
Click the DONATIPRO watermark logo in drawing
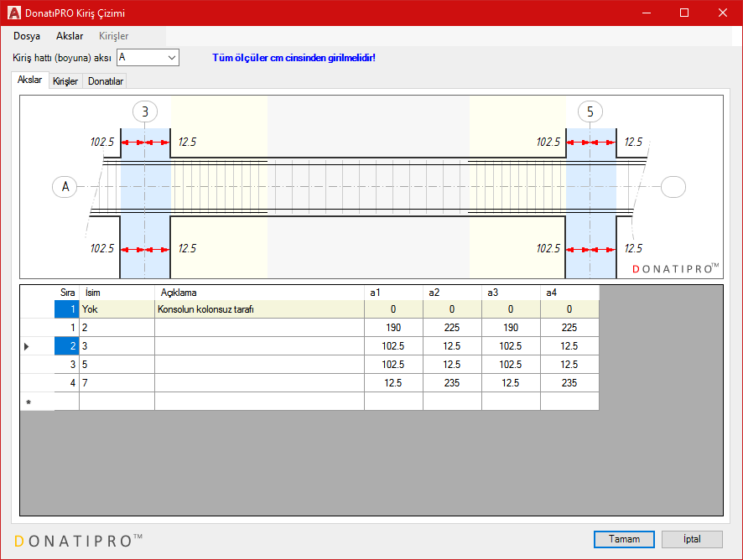coord(675,268)
